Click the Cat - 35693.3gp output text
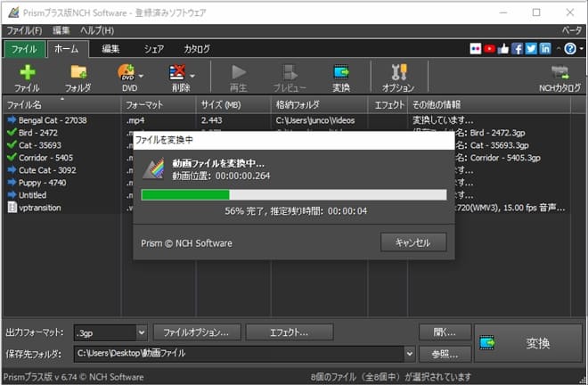This screenshot has height=385, width=588. [499, 145]
